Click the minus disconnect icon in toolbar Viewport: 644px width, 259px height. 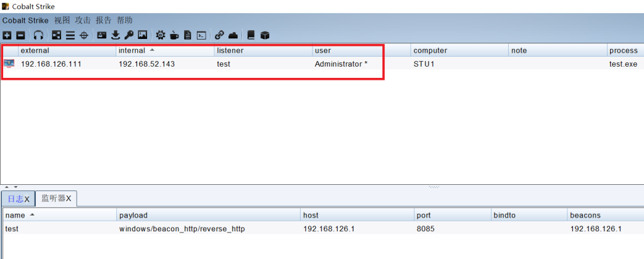click(x=20, y=35)
